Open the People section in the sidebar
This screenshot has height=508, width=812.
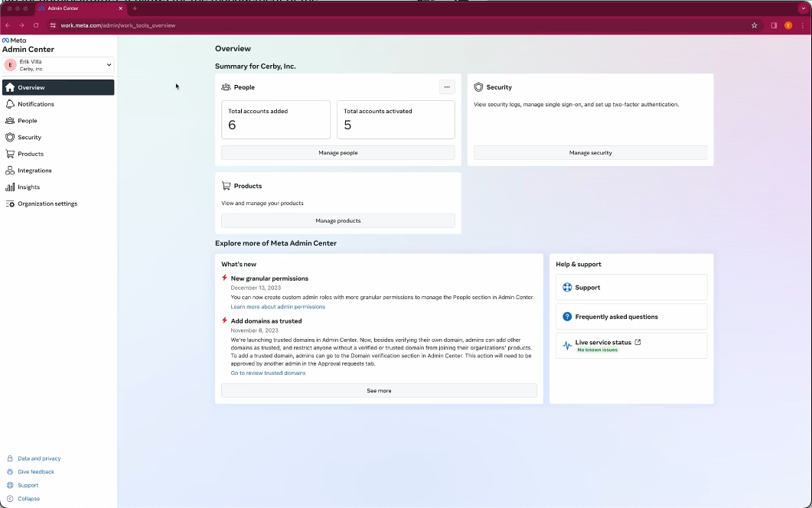pyautogui.click(x=58, y=121)
